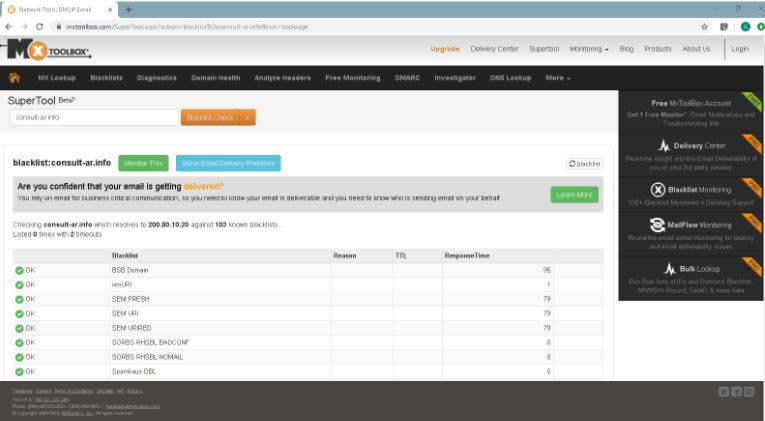Click green OK check icon for SEM URIRED
The width and height of the screenshot is (765, 421).
point(19,328)
